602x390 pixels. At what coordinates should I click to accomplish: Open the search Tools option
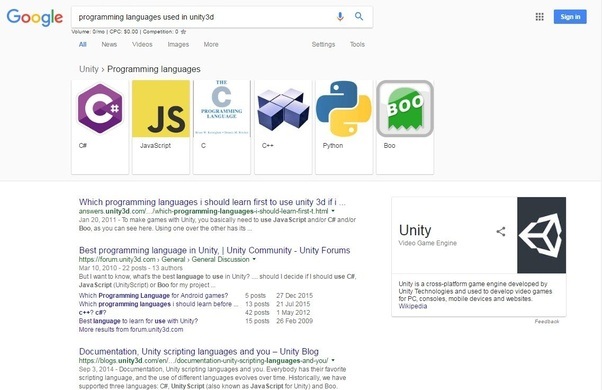click(x=357, y=45)
